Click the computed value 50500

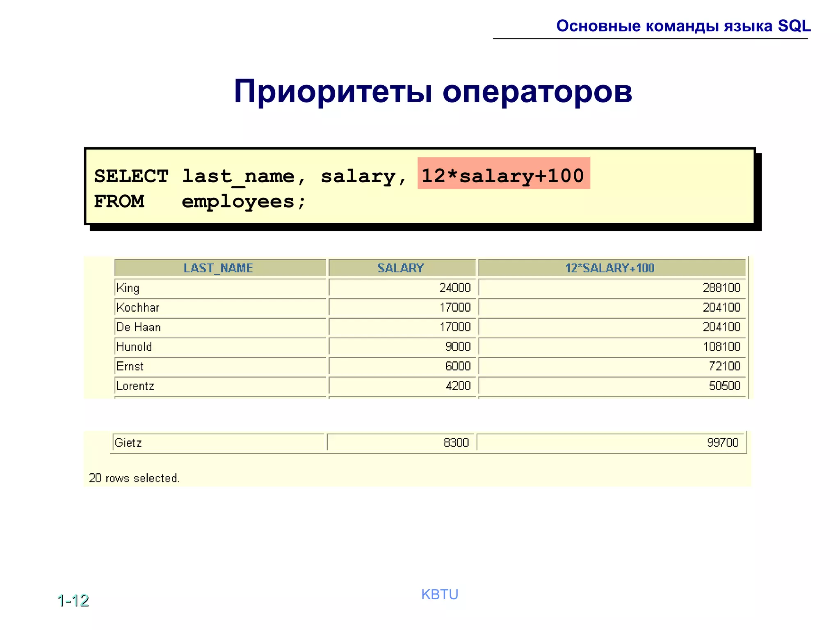pyautogui.click(x=724, y=386)
